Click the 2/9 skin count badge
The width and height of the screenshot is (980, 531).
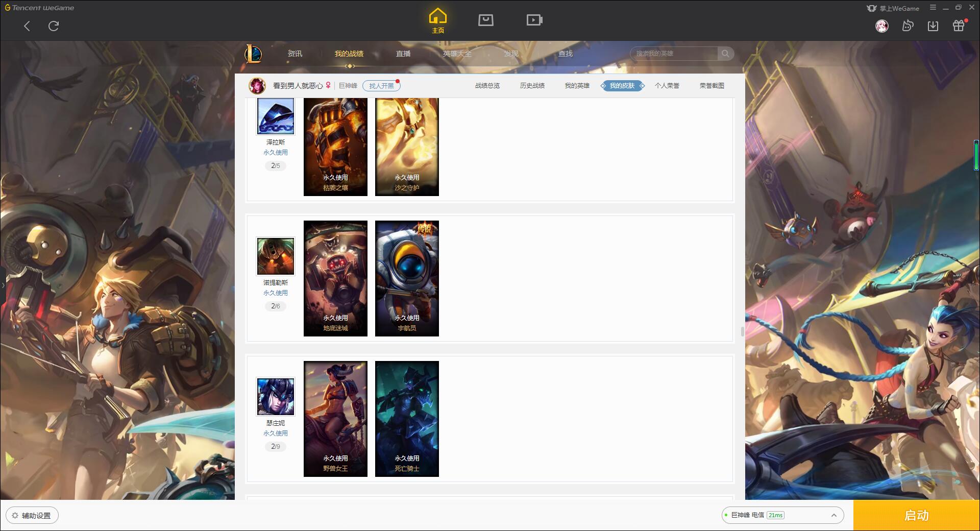(x=276, y=447)
